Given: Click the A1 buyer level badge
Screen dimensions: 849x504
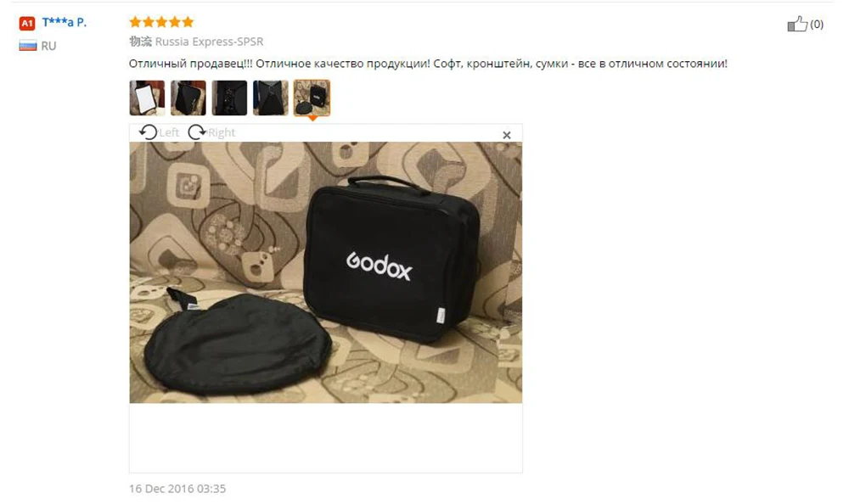Looking at the screenshot, I should 27,23.
